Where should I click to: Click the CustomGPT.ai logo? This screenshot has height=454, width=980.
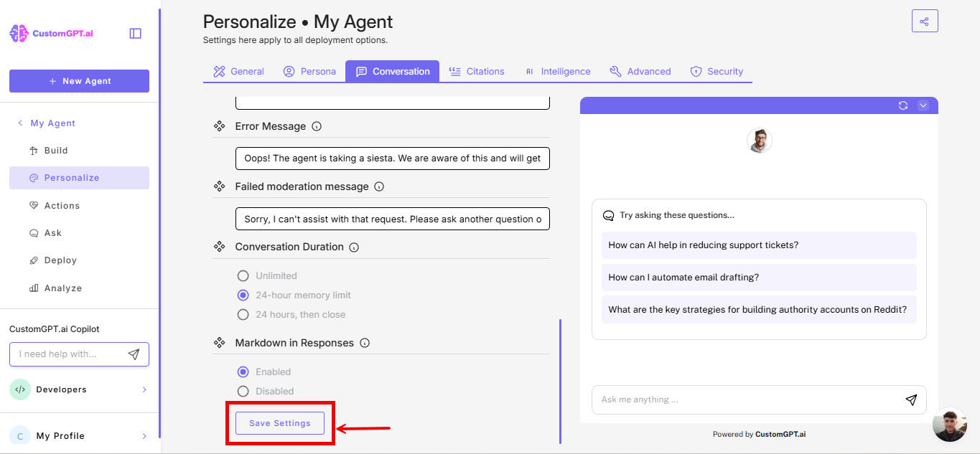pos(51,33)
